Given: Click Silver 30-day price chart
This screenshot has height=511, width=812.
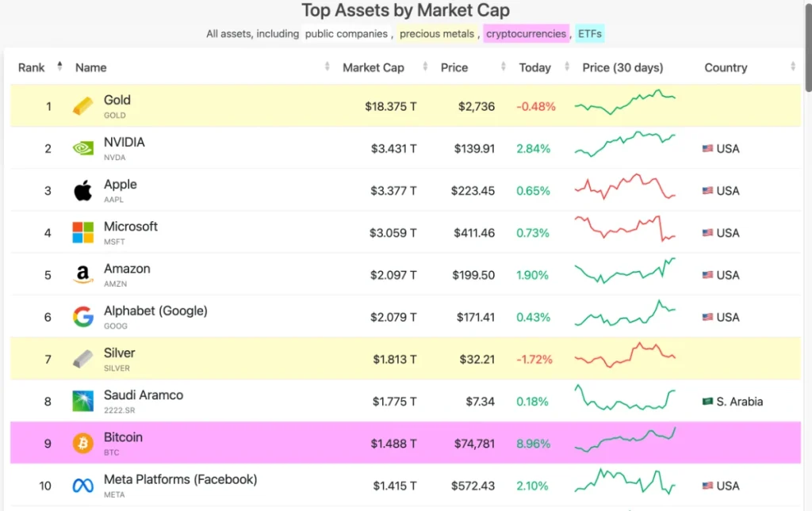Looking at the screenshot, I should [x=625, y=355].
